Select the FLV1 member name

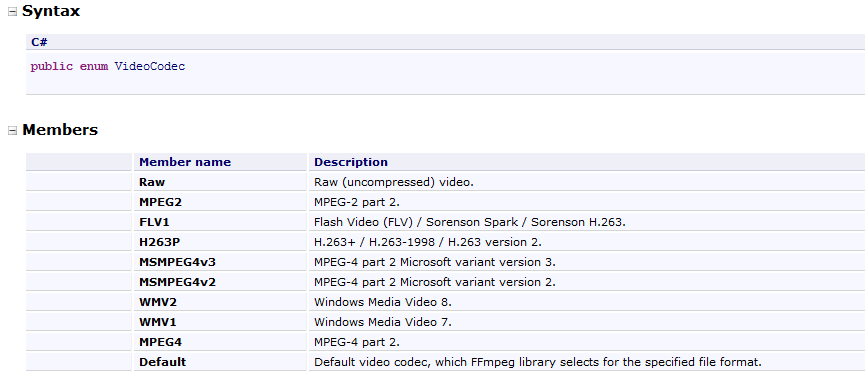tap(156, 222)
